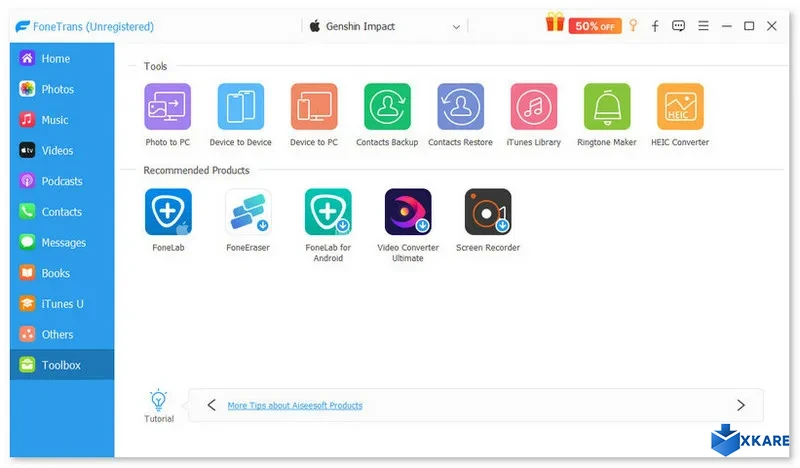Download Video Converter Ultimate
The height and width of the screenshot is (468, 800).
(408, 212)
